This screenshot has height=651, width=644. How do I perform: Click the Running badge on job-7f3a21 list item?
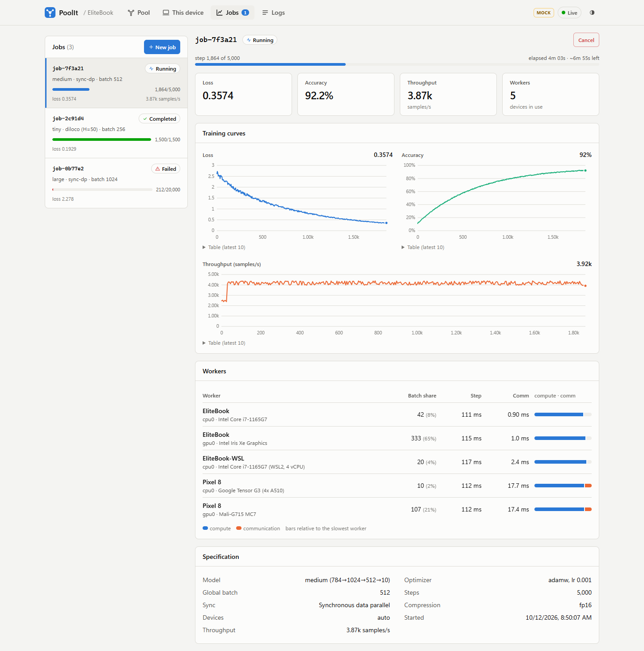162,68
